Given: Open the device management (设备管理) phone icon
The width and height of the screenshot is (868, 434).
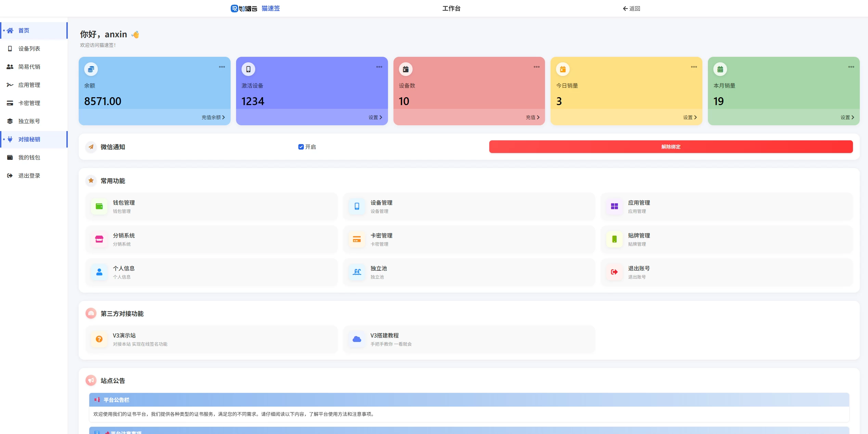Looking at the screenshot, I should 357,206.
